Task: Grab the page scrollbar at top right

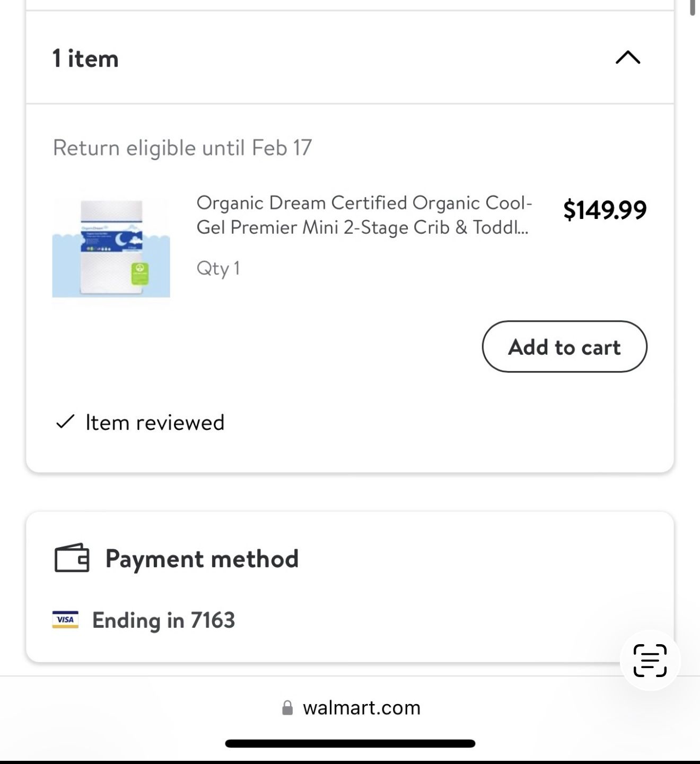Action: (x=692, y=7)
